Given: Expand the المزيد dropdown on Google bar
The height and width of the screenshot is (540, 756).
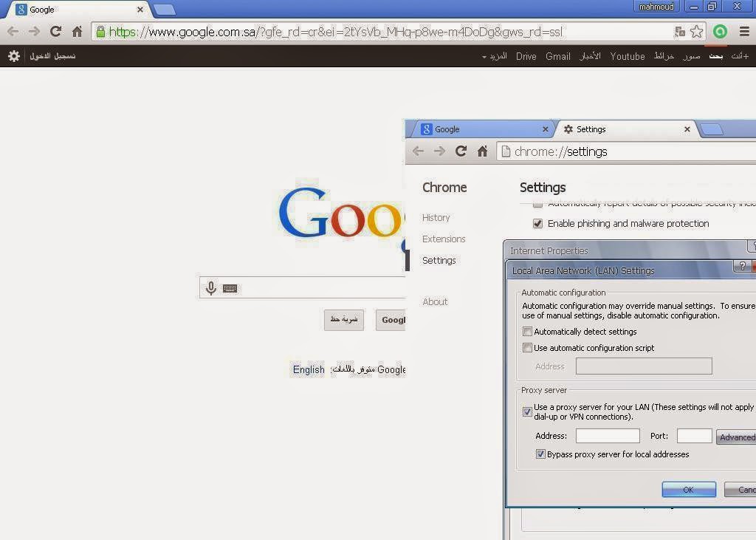Looking at the screenshot, I should click(x=494, y=56).
